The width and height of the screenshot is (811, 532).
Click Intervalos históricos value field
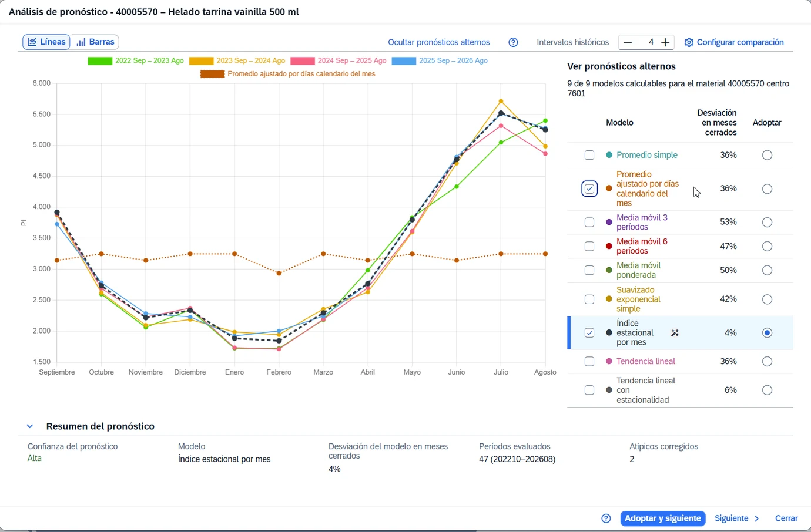pos(647,42)
